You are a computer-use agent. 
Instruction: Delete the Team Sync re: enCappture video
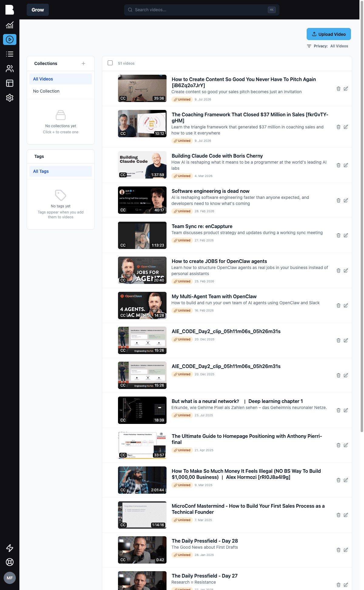point(339,235)
